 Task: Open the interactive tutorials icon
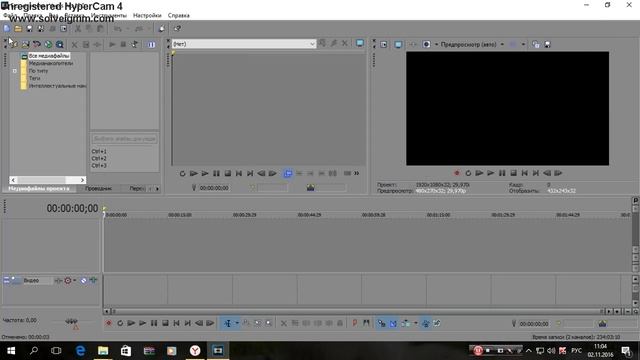click(162, 29)
